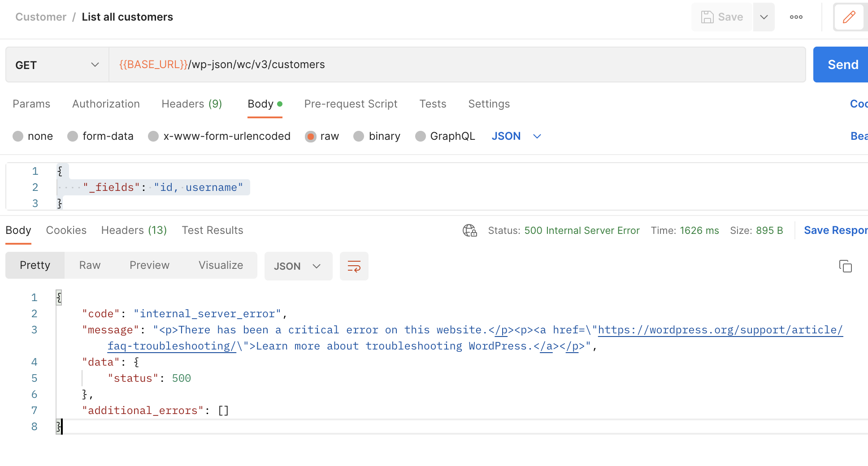Click the wrap lines icon in response toolbar
This screenshot has height=466, width=868.
354,266
